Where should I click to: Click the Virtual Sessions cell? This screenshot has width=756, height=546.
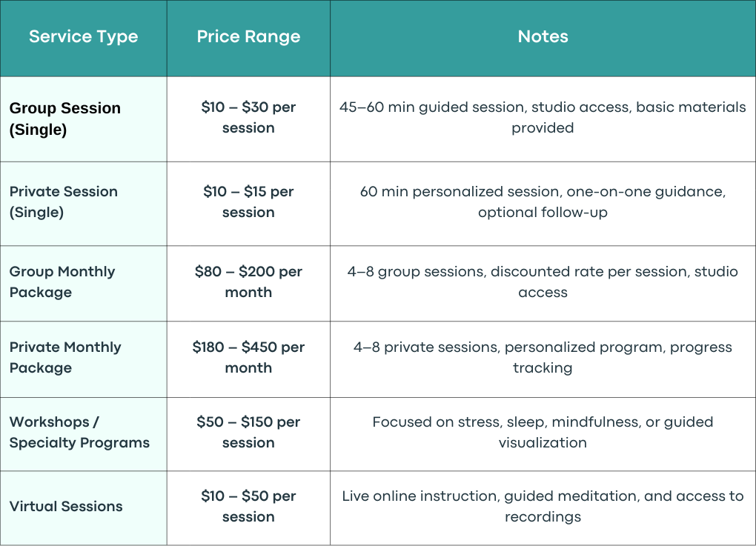point(84,508)
